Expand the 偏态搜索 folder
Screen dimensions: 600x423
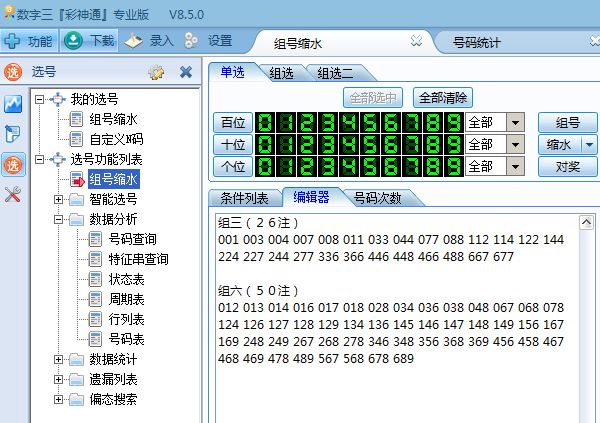[58, 399]
